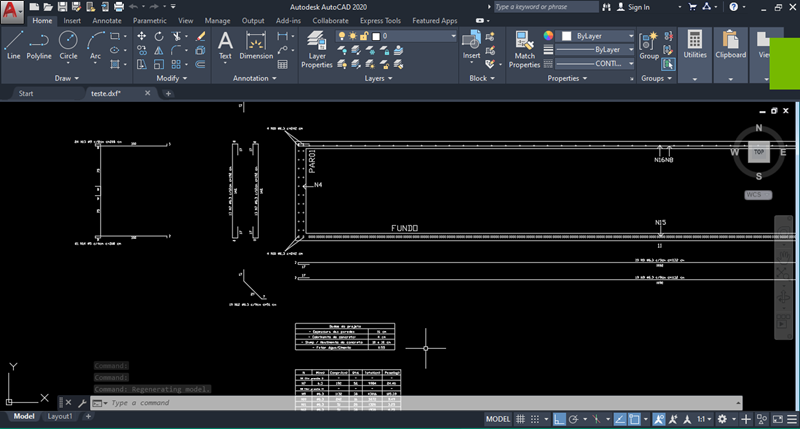Switch to the Annotate ribbon tab
Viewport: 800px width, 429px height.
[x=107, y=20]
